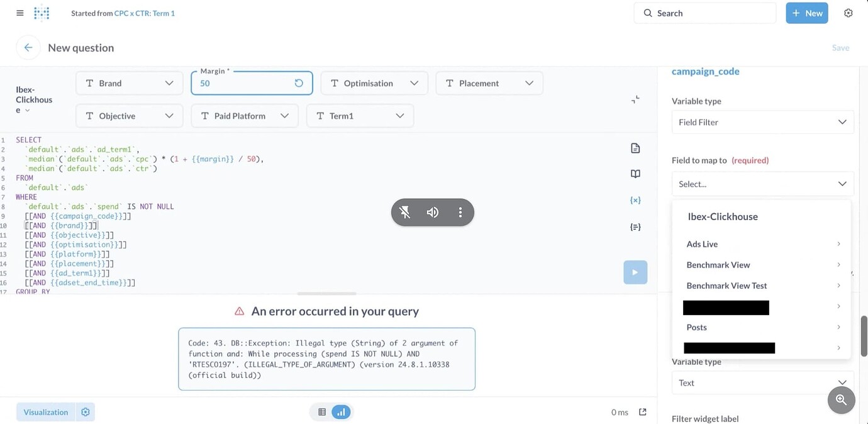Reset the Margin field value
Image resolution: width=868 pixels, height=424 pixels.
click(x=299, y=83)
